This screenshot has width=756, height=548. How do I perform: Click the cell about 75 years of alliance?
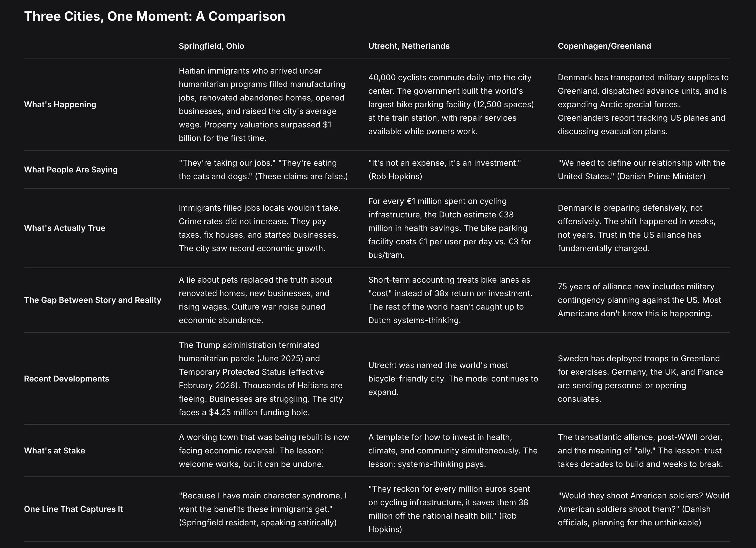[x=639, y=300]
